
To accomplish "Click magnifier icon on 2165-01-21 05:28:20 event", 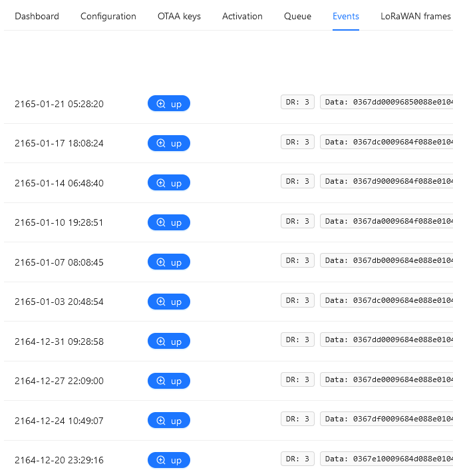I will tap(160, 104).
